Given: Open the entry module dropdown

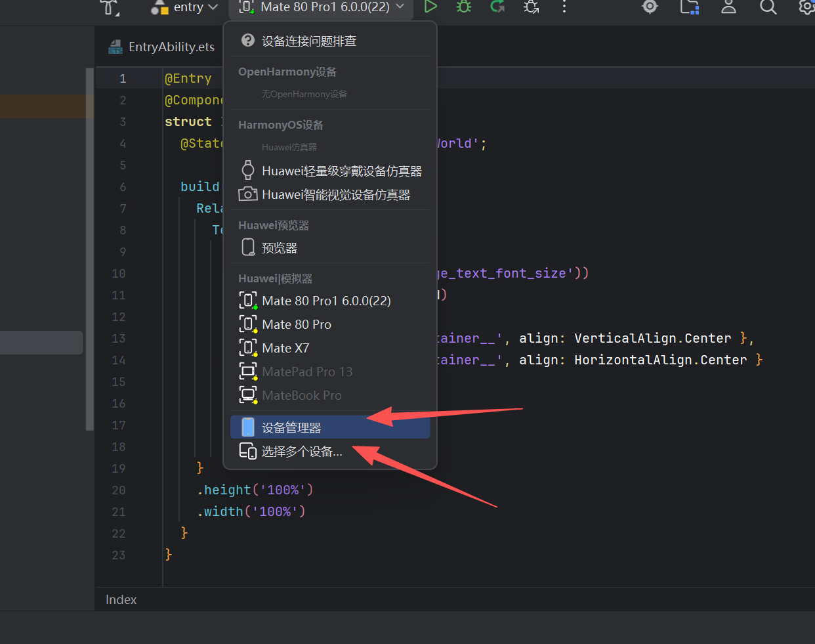Looking at the screenshot, I should point(185,7).
